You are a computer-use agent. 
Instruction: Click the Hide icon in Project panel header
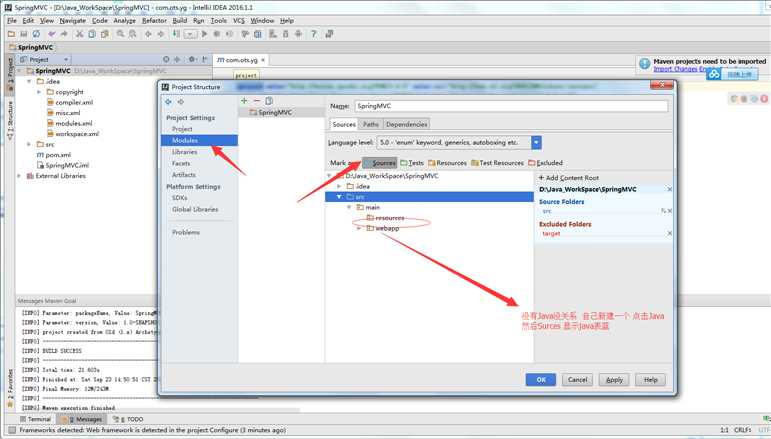tap(205, 59)
